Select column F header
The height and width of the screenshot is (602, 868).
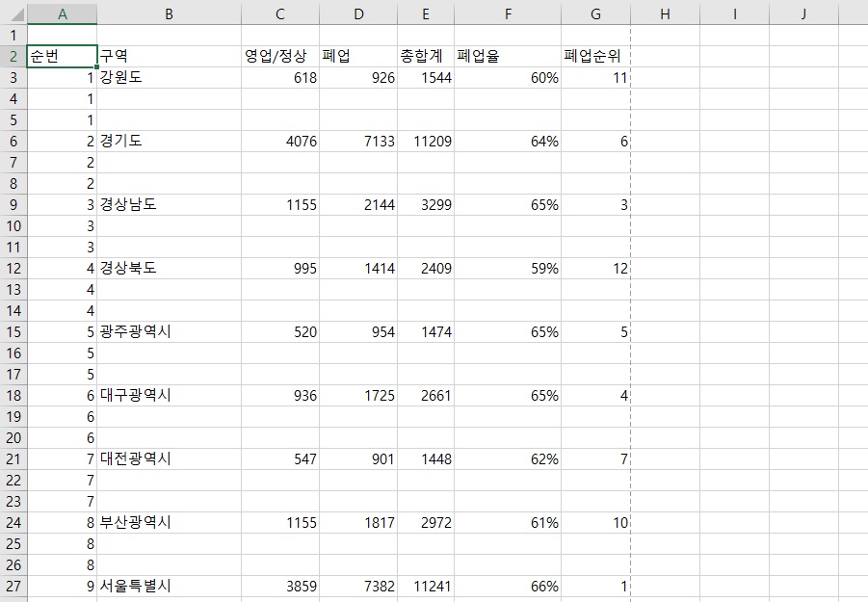pyautogui.click(x=508, y=13)
